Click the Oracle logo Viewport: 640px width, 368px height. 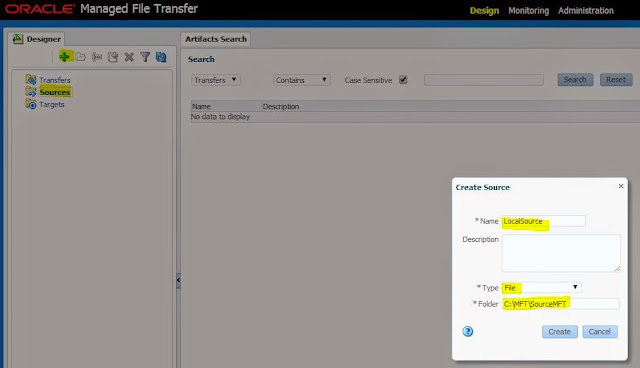pos(40,9)
